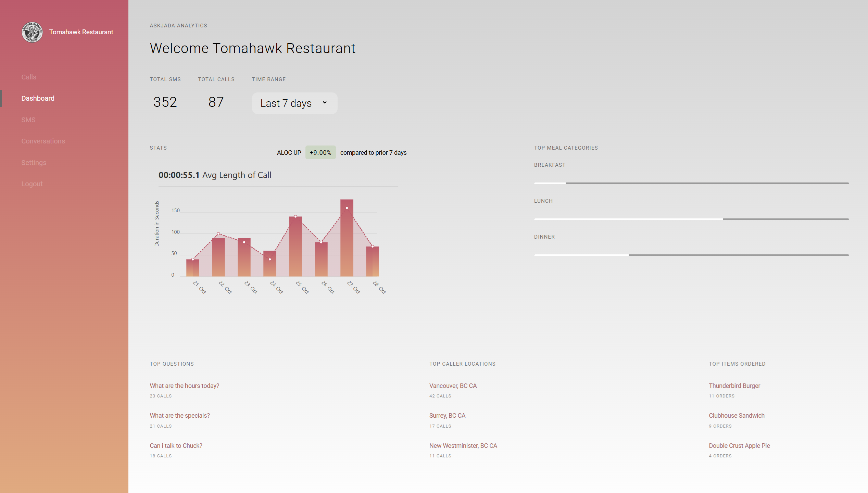Viewport: 868px width, 493px height.
Task: Open the Last 7 days time range dropdown
Action: (x=294, y=103)
